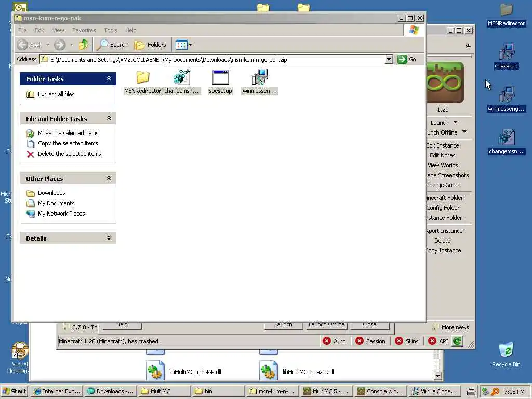Select the spesetup icon on the desktop
This screenshot has height=399, width=532.
tap(506, 56)
